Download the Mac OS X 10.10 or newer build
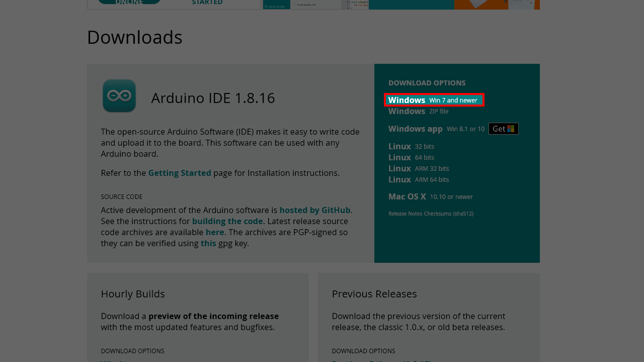Viewport: 644px width, 362px height. click(430, 197)
